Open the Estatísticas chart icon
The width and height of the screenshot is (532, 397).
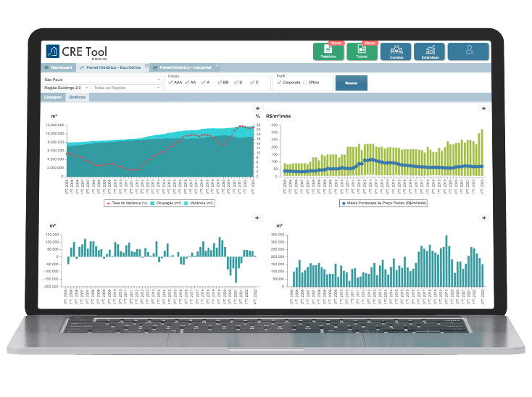tap(431, 51)
